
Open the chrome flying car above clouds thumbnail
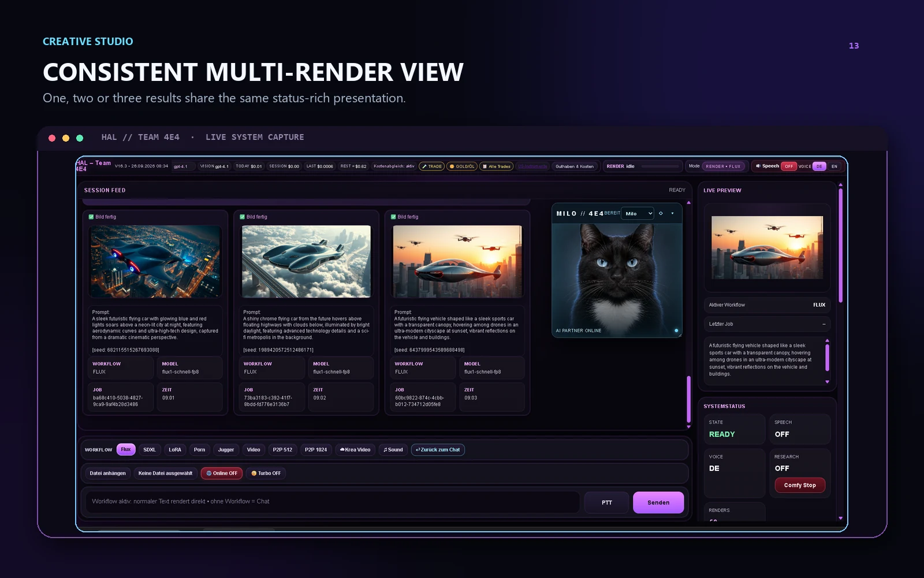coord(306,262)
